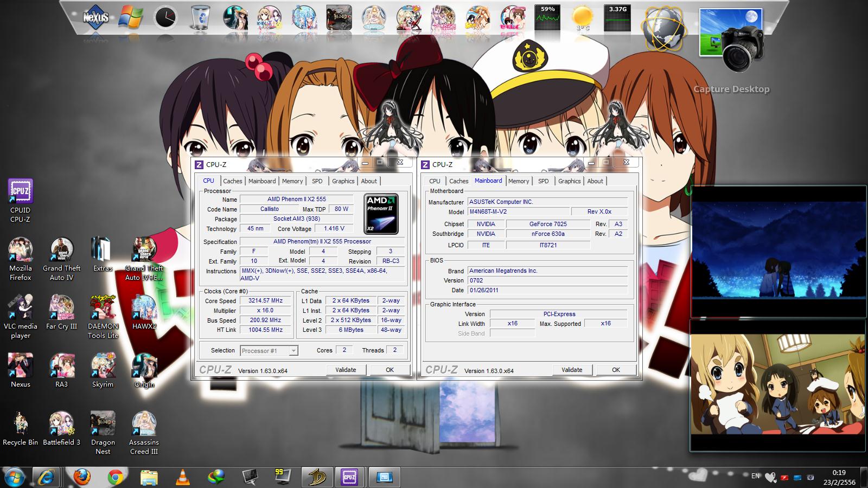Click the chipset value 'GeForce 7025'

pyautogui.click(x=548, y=224)
